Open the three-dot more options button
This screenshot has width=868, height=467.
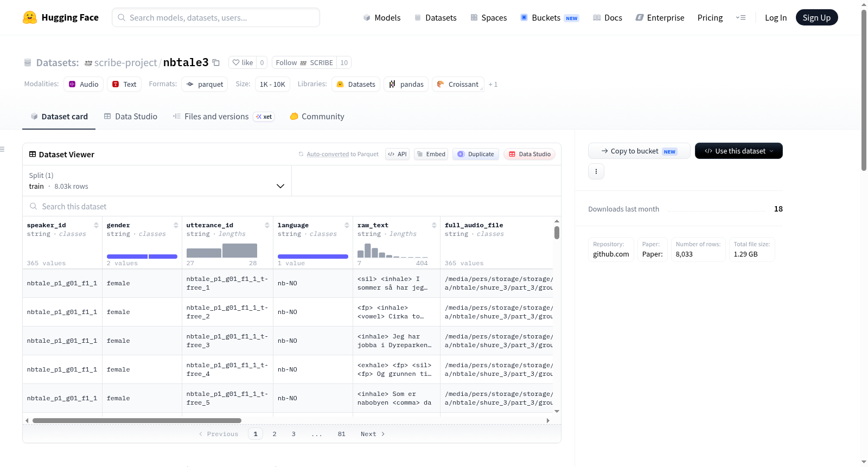[596, 171]
